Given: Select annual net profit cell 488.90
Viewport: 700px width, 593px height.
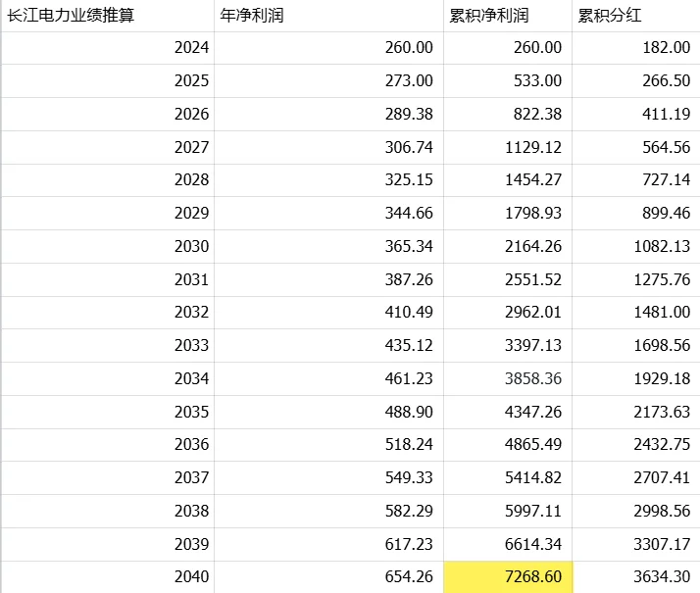Looking at the screenshot, I should [x=329, y=412].
